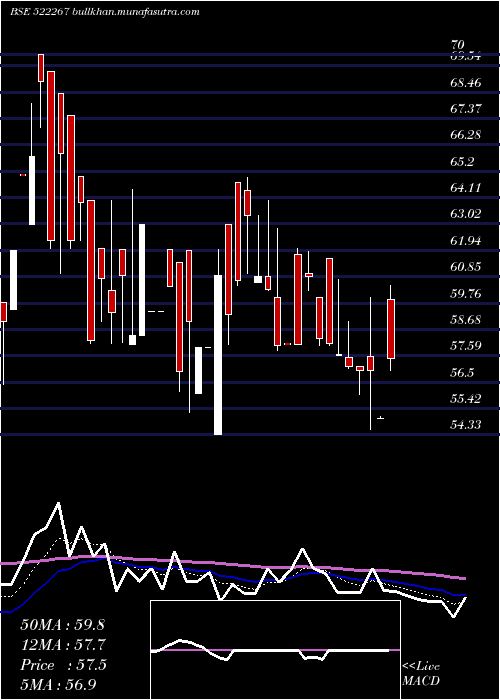Select the 58.68 price level label

[466, 320]
